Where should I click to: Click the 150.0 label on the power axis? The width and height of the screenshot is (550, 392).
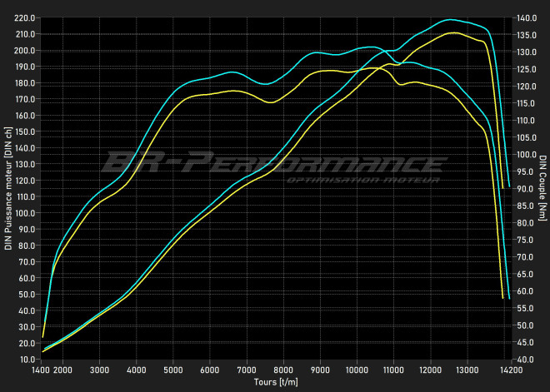(x=25, y=131)
